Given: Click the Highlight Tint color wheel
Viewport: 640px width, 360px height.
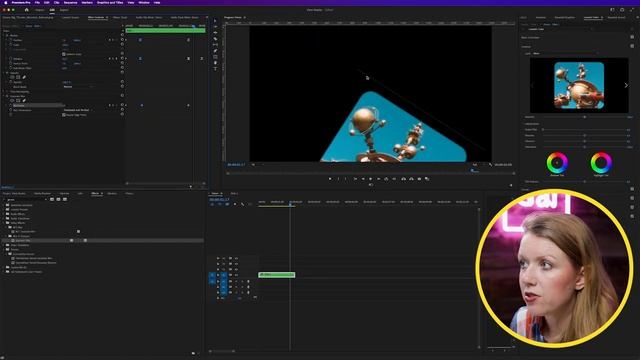Looking at the screenshot, I should point(601,163).
